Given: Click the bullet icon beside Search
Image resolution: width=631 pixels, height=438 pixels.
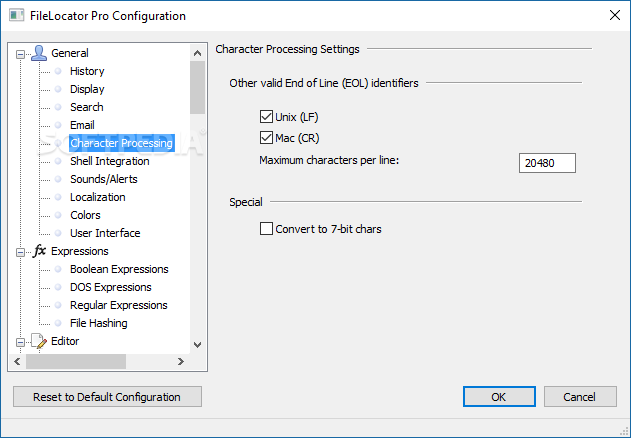Looking at the screenshot, I should [58, 107].
